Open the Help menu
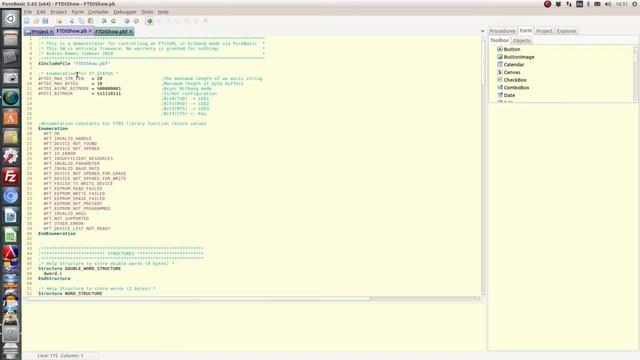640x360 pixels. pyautogui.click(x=163, y=12)
